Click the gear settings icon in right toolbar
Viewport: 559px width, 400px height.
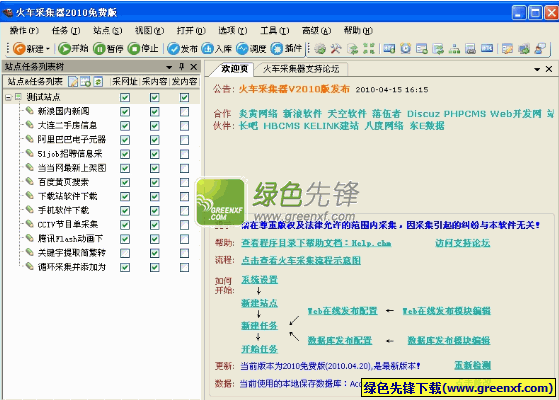click(320, 48)
